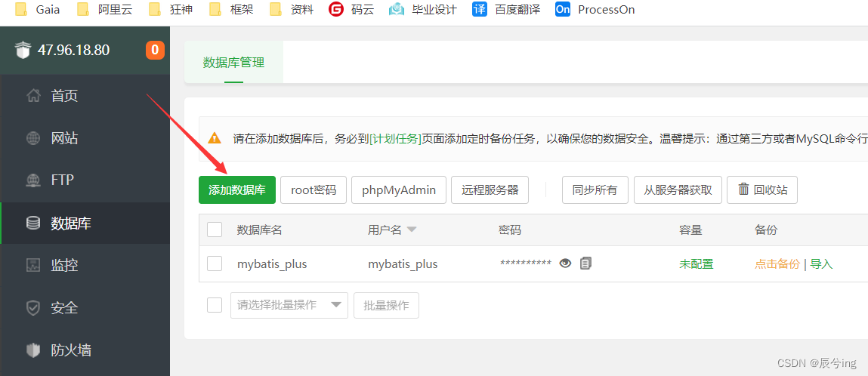Open 监控 in the sidebar

85,266
